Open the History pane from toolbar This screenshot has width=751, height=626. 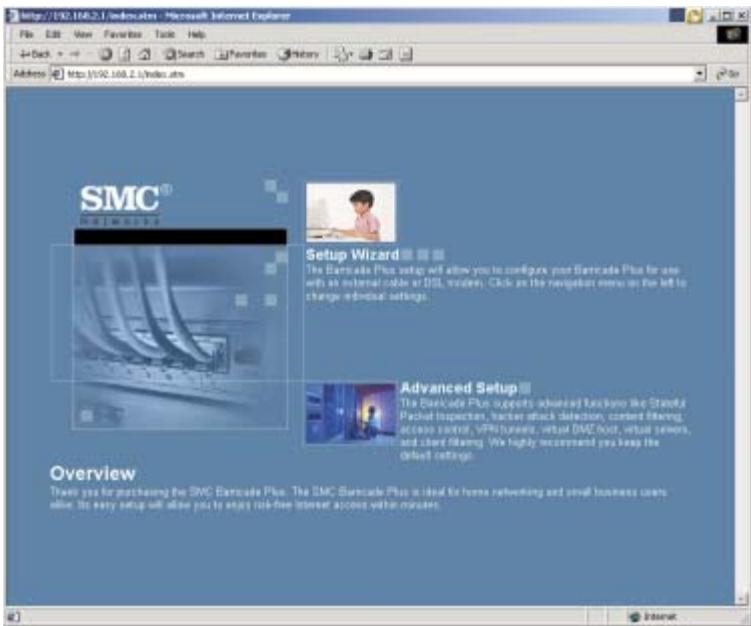(x=299, y=54)
